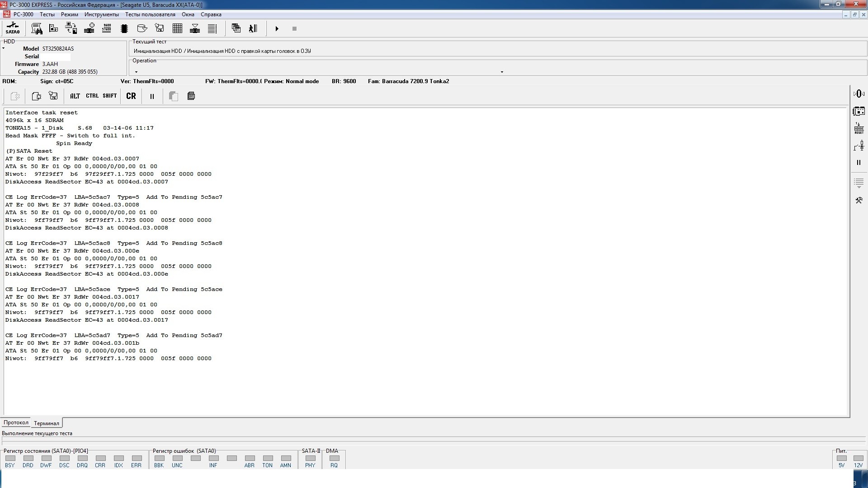Open the Режим menu

click(x=70, y=14)
